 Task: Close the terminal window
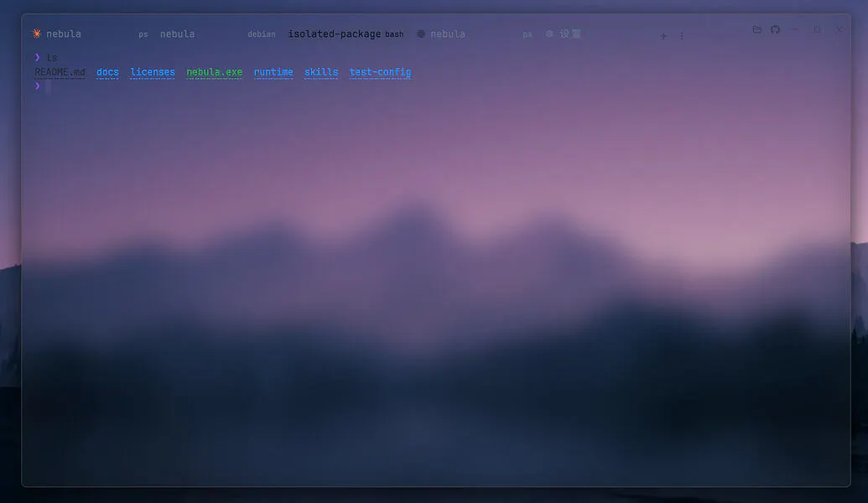839,29
